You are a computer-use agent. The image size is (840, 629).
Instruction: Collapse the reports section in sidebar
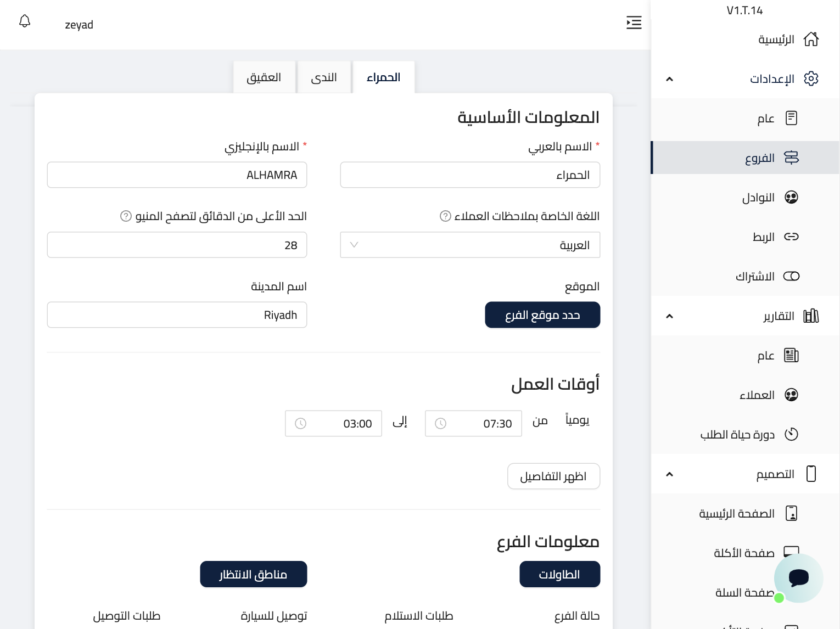pyautogui.click(x=669, y=316)
